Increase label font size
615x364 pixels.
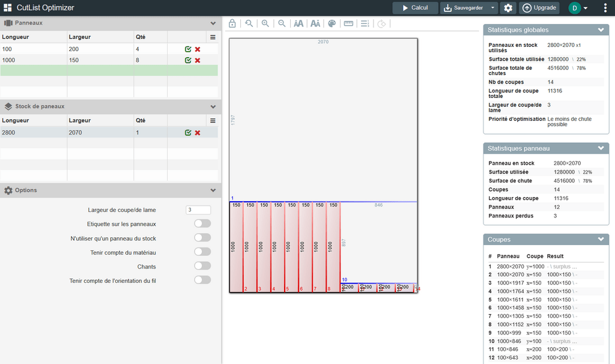click(298, 23)
